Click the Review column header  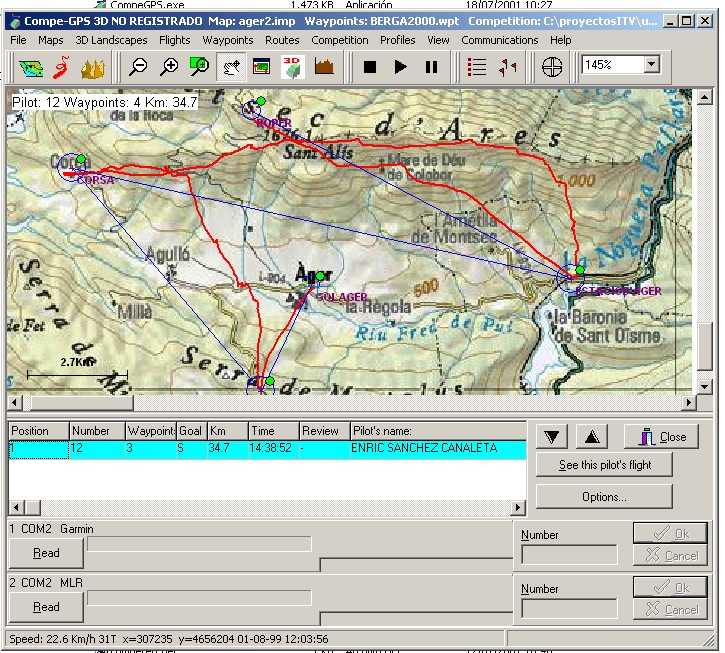[325, 431]
